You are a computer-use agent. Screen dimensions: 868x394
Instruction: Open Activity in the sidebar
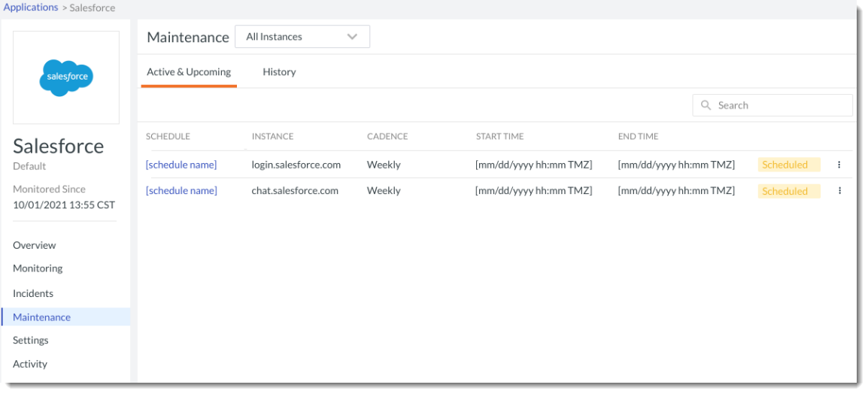[30, 364]
